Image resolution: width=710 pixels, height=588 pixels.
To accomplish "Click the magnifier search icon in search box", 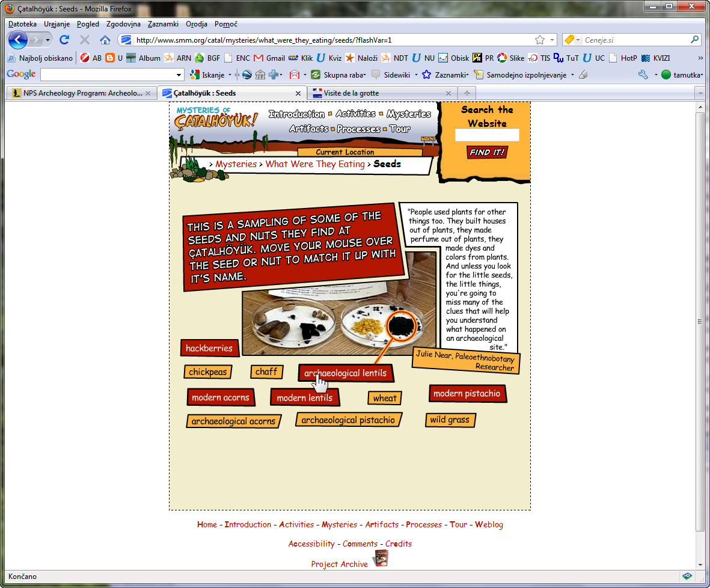I will (x=695, y=40).
